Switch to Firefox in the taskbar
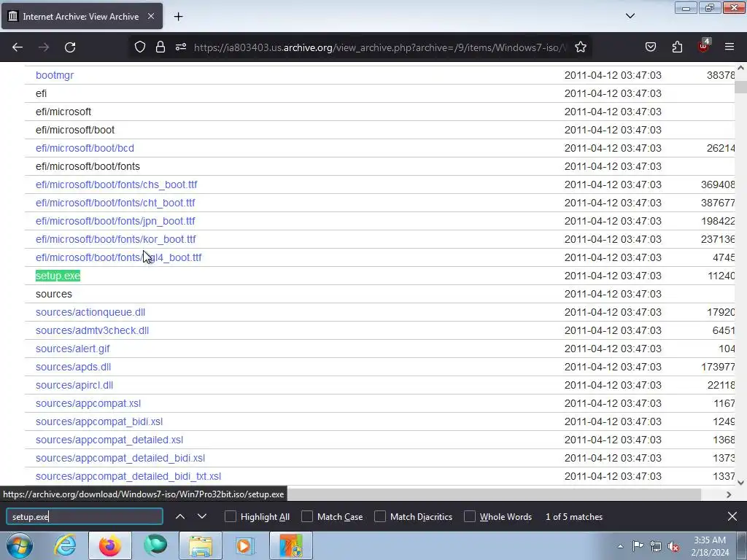 110,545
